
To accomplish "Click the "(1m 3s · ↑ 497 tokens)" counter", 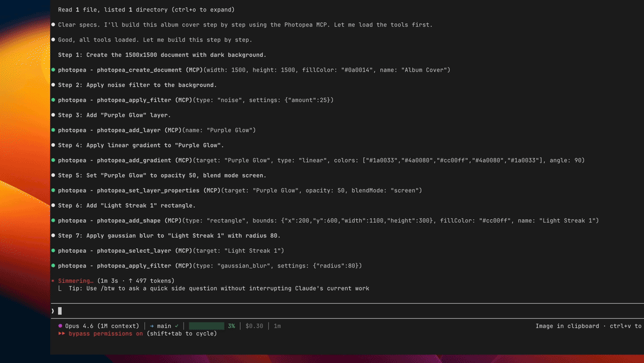I will pyautogui.click(x=135, y=280).
